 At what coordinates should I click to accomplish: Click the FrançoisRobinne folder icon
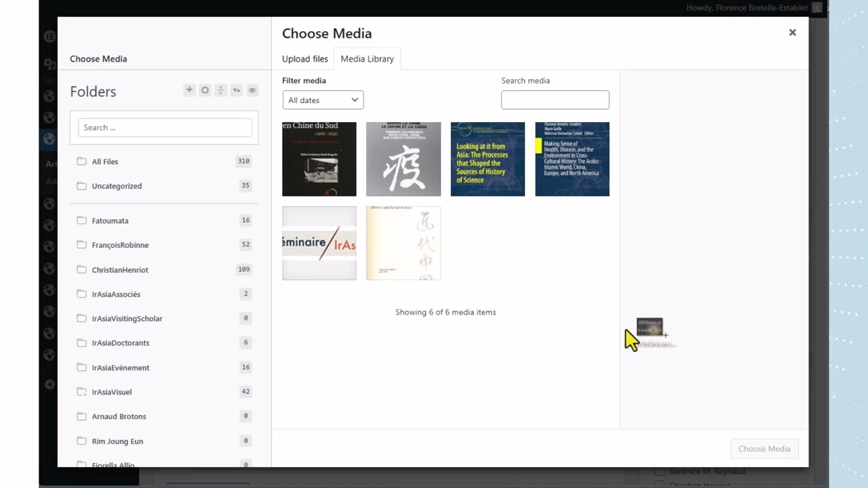pos(81,245)
